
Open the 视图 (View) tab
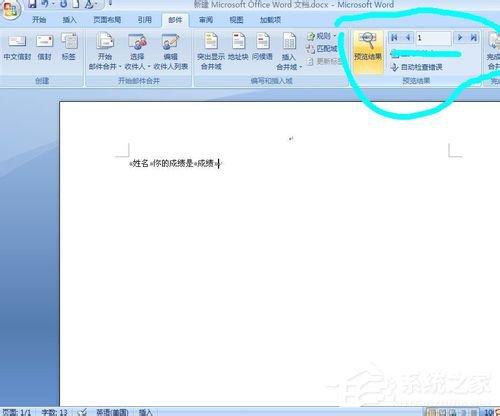pos(236,20)
